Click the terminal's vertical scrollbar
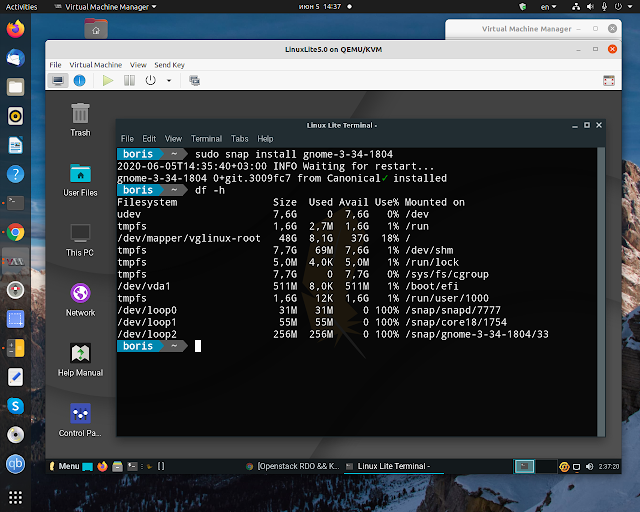This screenshot has width=640, height=512. pyautogui.click(x=601, y=292)
